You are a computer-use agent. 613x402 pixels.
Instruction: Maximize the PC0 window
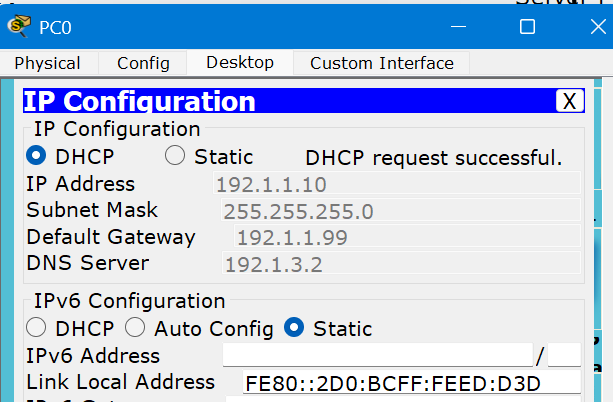(x=527, y=27)
